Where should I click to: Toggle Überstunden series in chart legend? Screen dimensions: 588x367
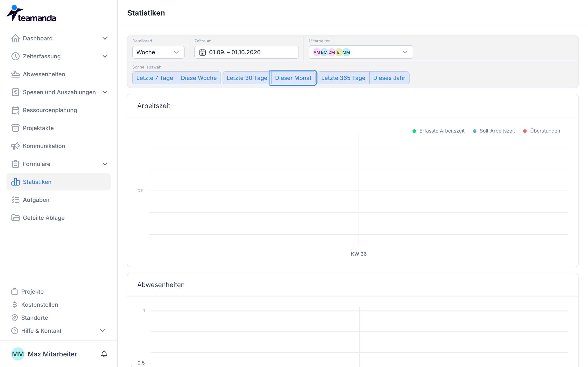tap(541, 131)
